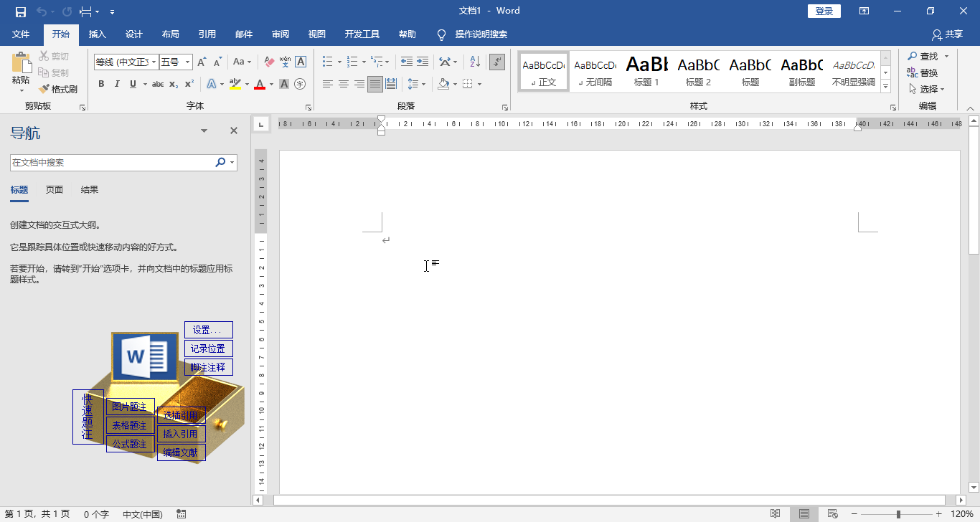Click the ruler tab selector icon
The height and width of the screenshot is (522, 980).
pos(261,124)
